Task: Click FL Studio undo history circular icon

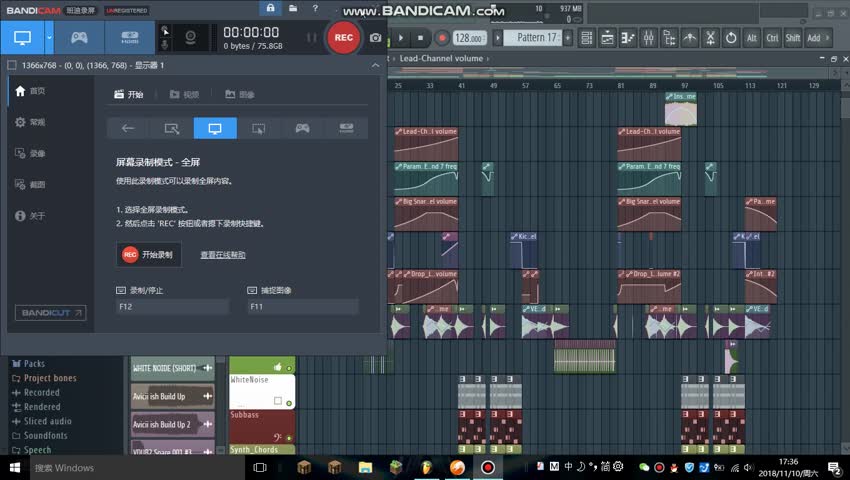Action: (x=731, y=38)
